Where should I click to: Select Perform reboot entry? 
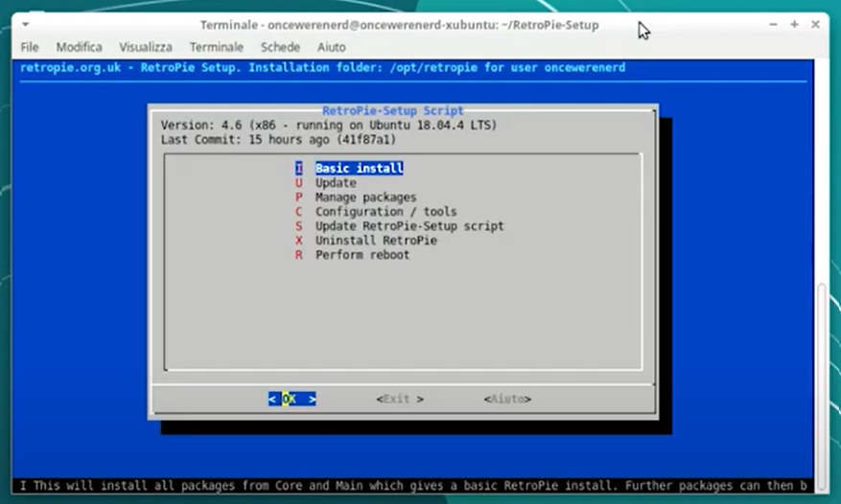(x=362, y=255)
